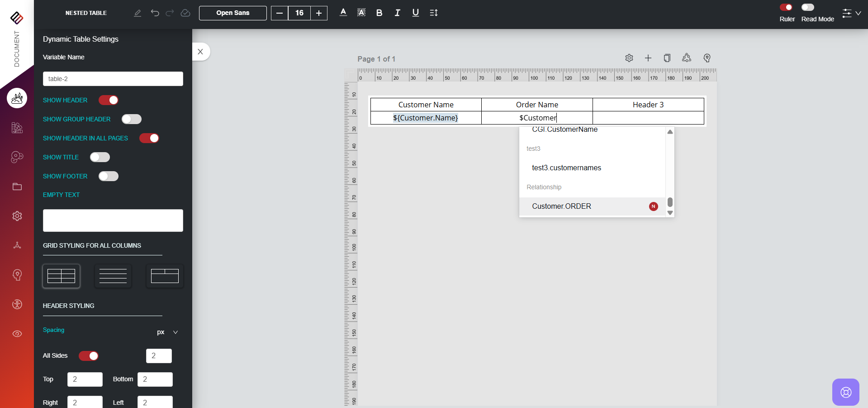Close the Dynamic Table Settings panel
This screenshot has width=868, height=408.
200,52
